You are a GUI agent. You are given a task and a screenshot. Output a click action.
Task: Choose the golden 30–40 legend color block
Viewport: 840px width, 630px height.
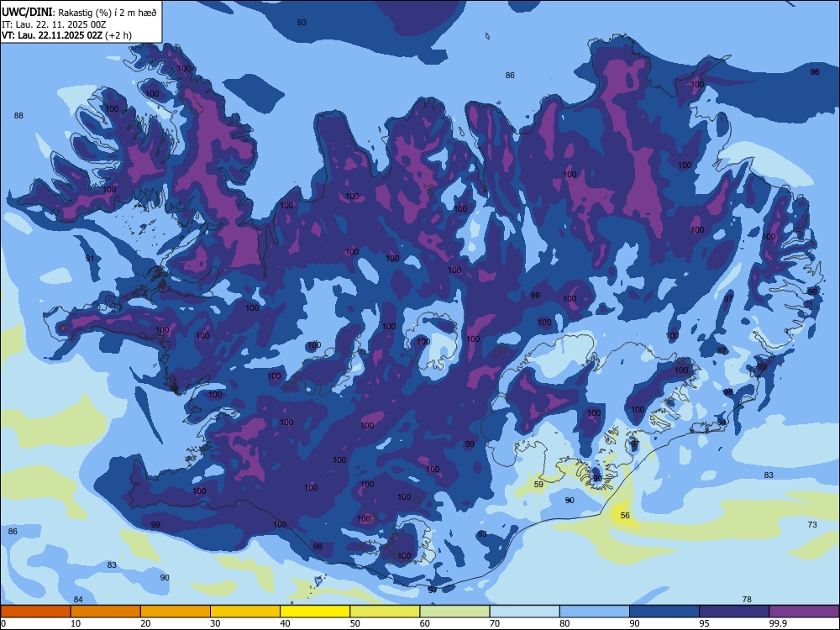coord(245,612)
